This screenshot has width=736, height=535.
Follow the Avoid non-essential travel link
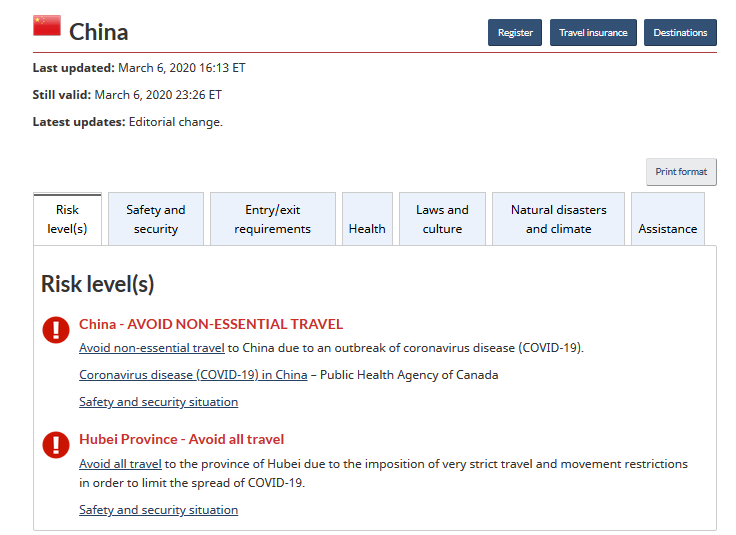coord(152,348)
